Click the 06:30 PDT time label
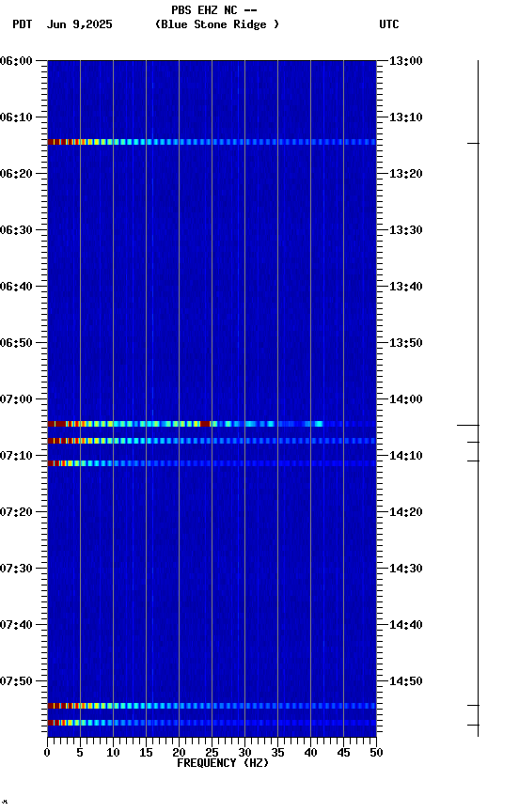The height and width of the screenshot is (812, 519). (x=16, y=230)
